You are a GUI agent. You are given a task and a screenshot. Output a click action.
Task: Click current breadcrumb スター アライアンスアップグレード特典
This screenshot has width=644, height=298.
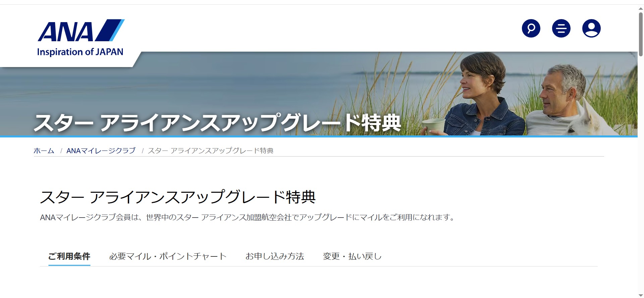point(211,151)
